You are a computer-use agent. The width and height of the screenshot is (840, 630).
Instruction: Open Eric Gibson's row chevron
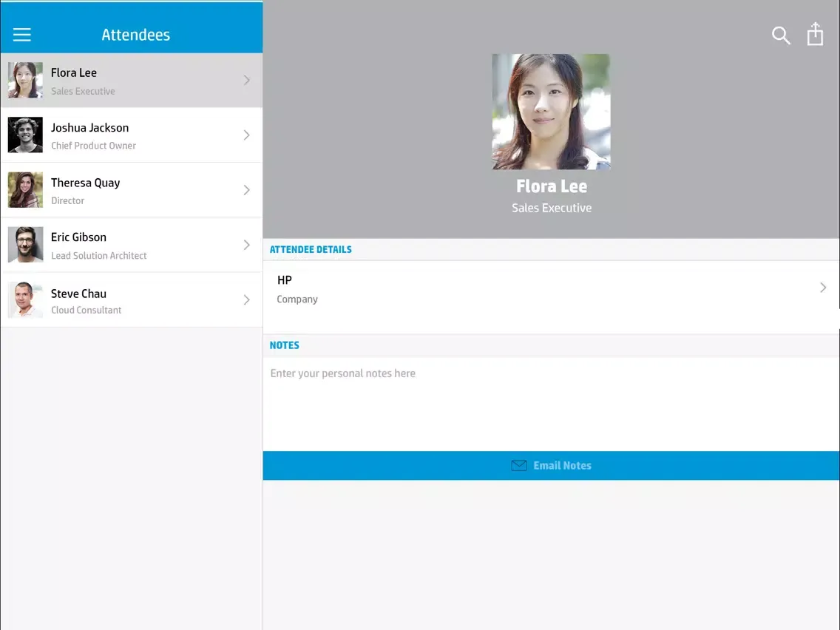pyautogui.click(x=246, y=245)
